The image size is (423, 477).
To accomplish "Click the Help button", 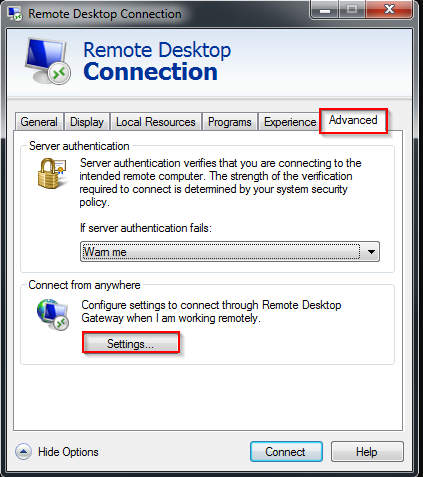I will tap(367, 452).
